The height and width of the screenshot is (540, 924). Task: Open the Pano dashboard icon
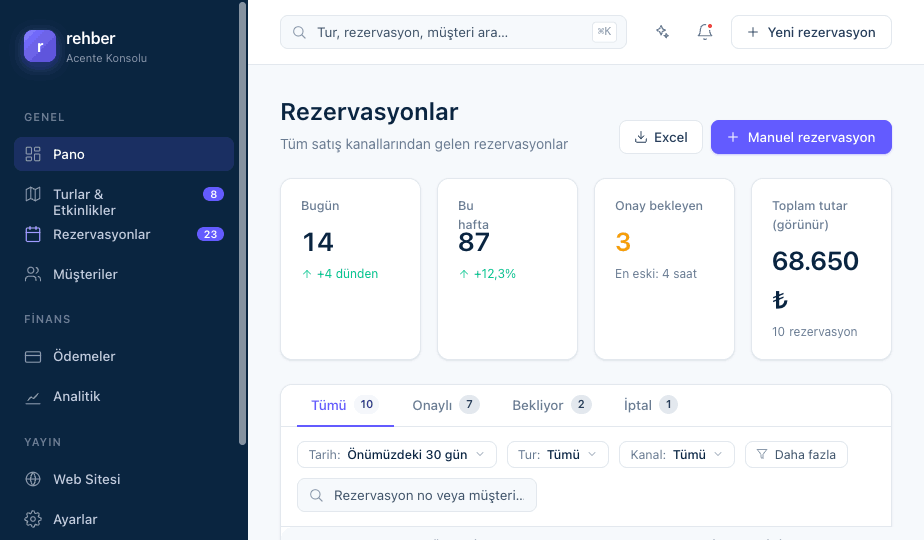pos(33,154)
